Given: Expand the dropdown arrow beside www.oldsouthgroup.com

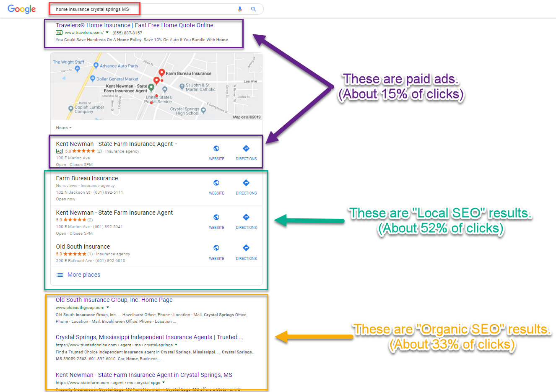Looking at the screenshot, I should 108,307.
